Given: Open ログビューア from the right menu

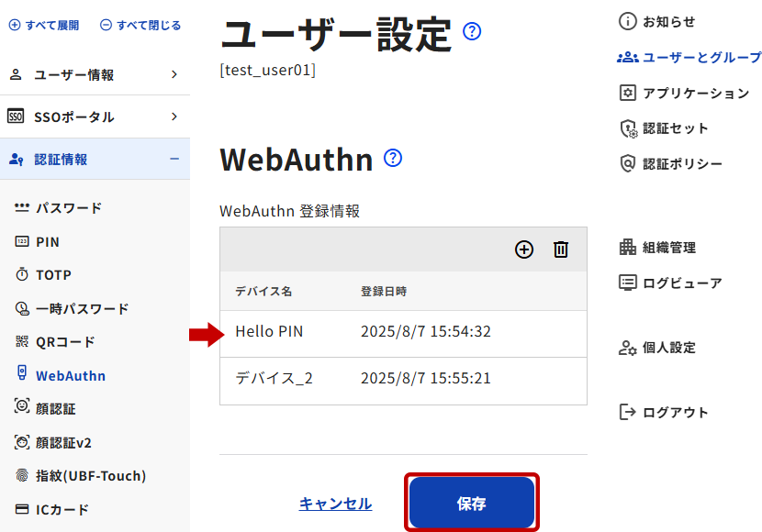Looking at the screenshot, I should [671, 283].
